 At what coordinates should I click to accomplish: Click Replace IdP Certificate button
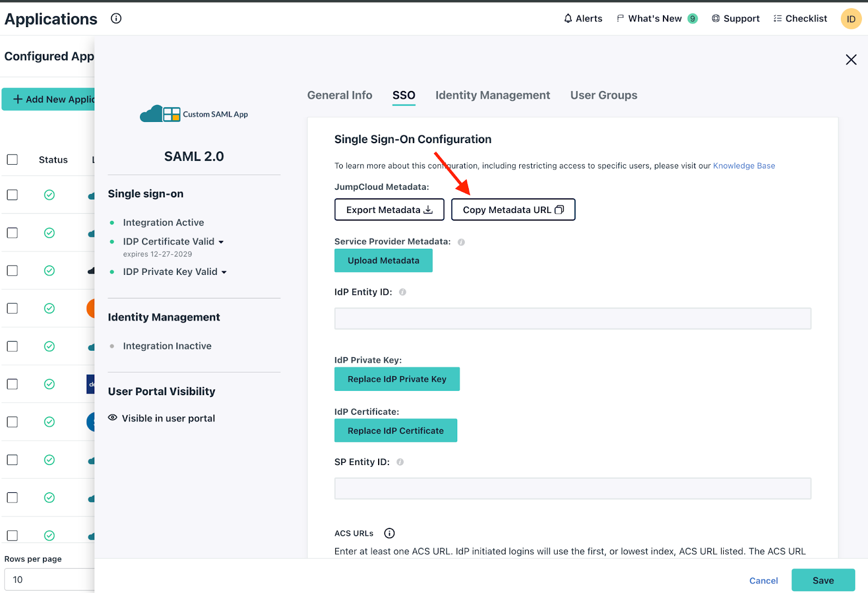396,431
